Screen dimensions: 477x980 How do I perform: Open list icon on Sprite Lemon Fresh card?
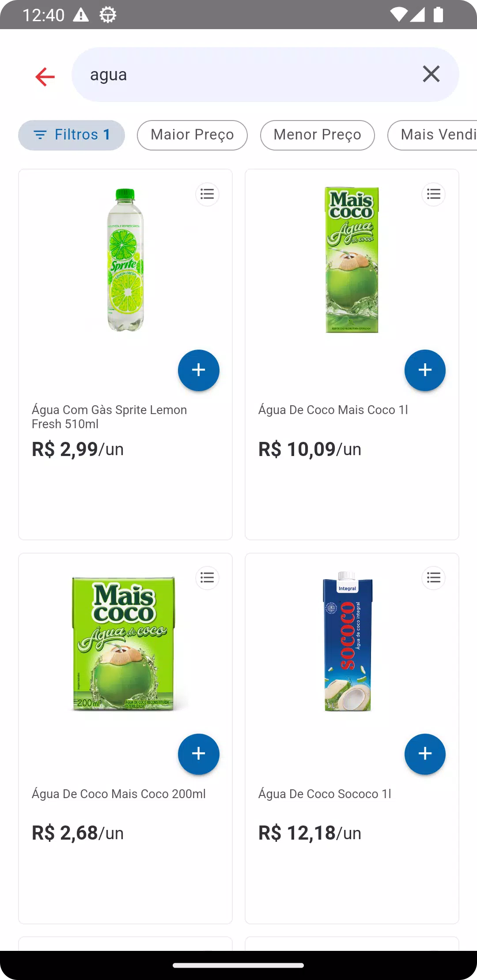pyautogui.click(x=207, y=194)
